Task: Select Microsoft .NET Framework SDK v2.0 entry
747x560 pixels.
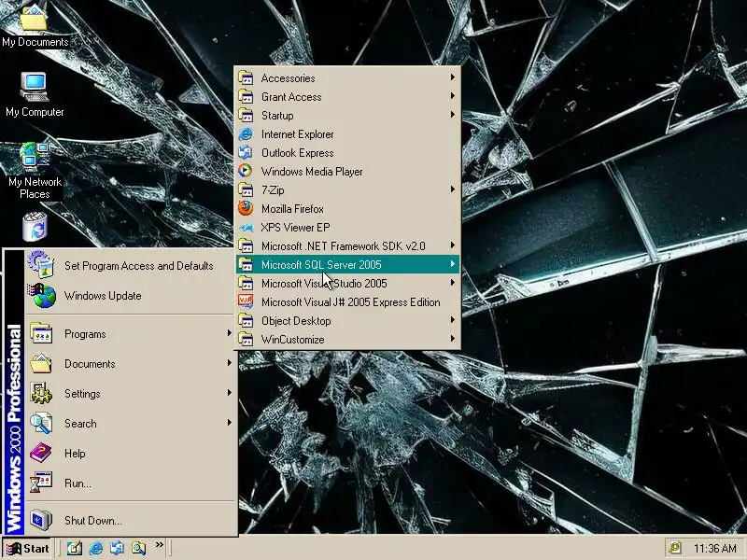Action: point(347,246)
